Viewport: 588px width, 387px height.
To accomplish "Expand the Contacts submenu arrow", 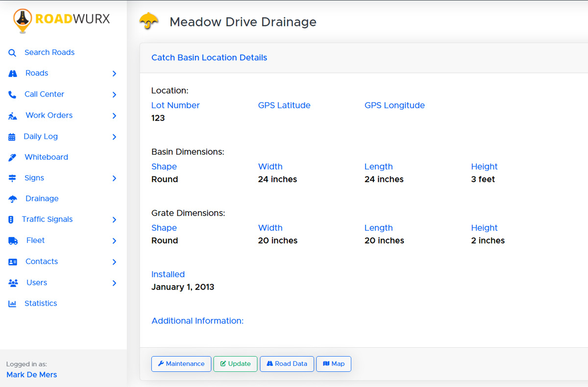I will click(114, 262).
